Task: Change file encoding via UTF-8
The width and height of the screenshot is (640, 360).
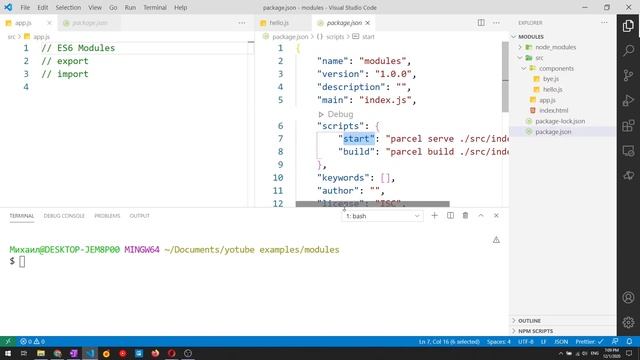Action: click(526, 341)
